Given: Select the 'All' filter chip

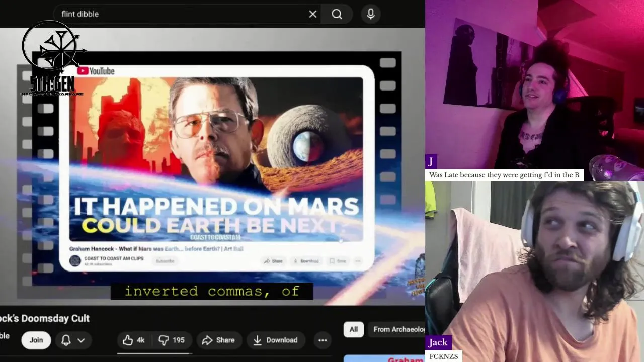Looking at the screenshot, I should pos(354,329).
